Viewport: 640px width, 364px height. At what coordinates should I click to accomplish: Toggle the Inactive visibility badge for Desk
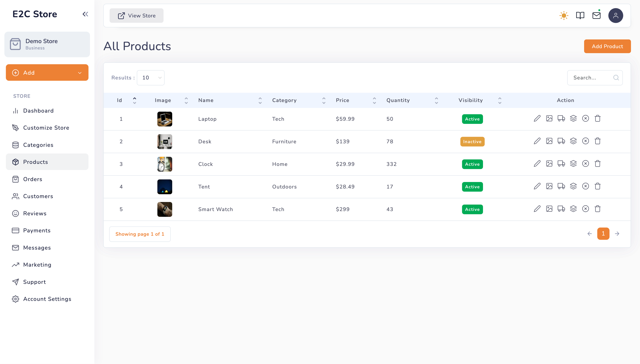point(472,142)
